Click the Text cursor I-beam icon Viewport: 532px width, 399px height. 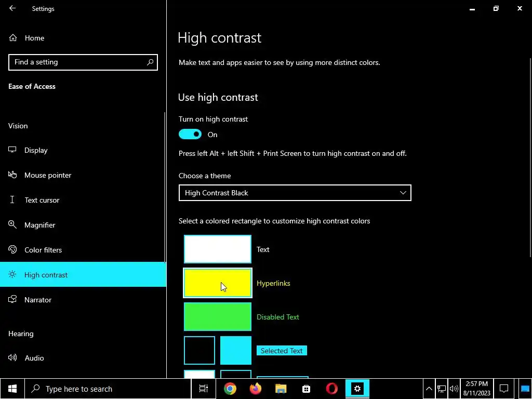pyautogui.click(x=12, y=199)
